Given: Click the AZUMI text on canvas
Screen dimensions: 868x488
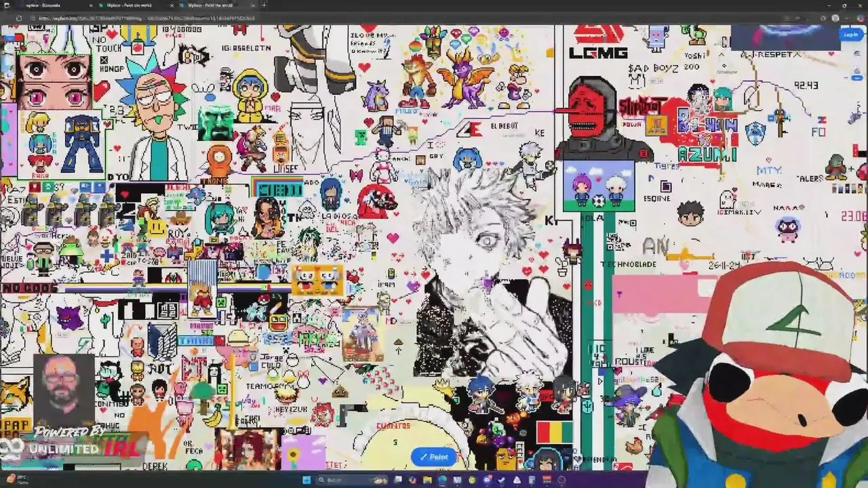Looking at the screenshot, I should (x=707, y=155).
